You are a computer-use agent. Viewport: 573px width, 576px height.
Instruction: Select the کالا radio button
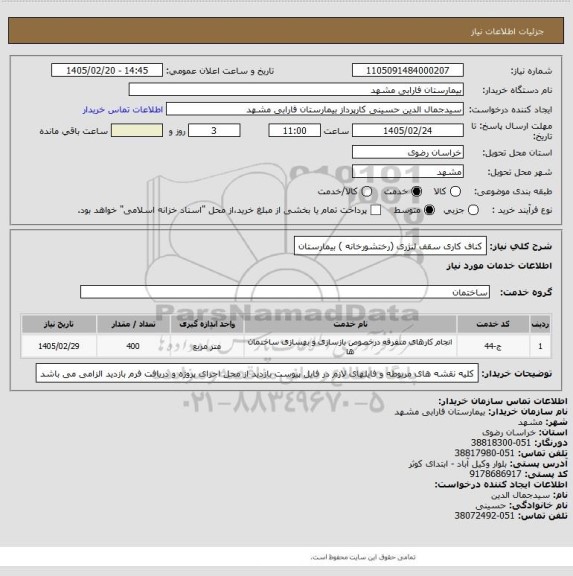455,191
